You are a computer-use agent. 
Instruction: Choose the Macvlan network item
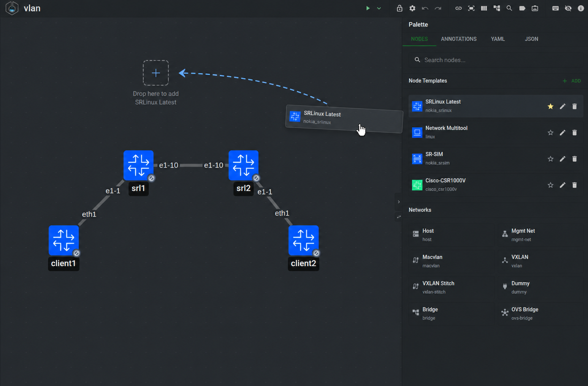(x=452, y=261)
